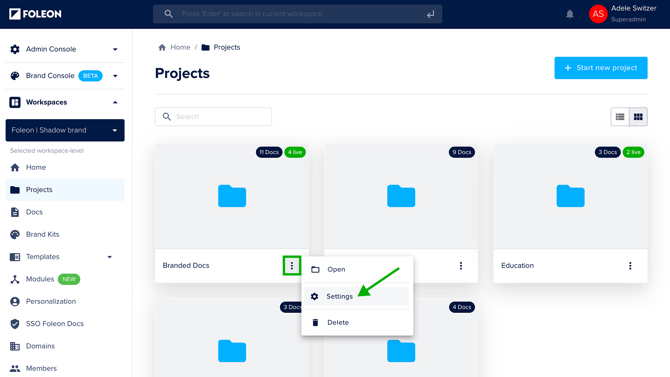Click the Admin Console gear icon
Image resolution: width=670 pixels, height=377 pixels.
(x=15, y=49)
